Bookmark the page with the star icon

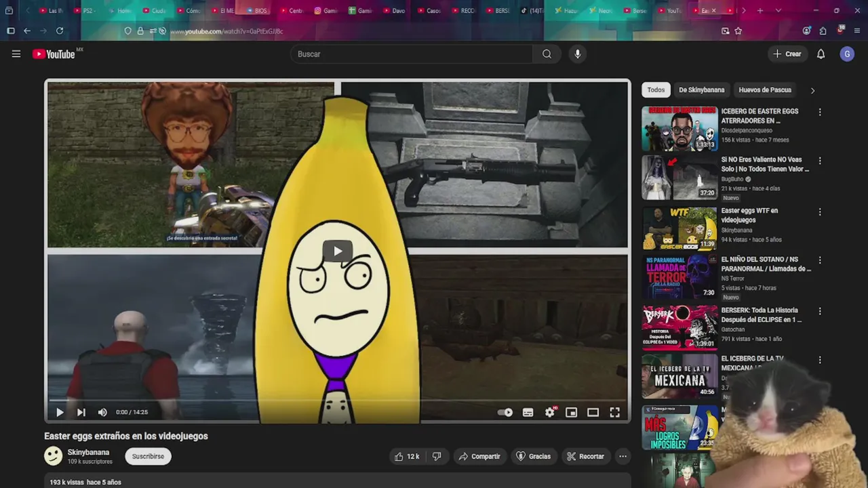[x=738, y=31]
